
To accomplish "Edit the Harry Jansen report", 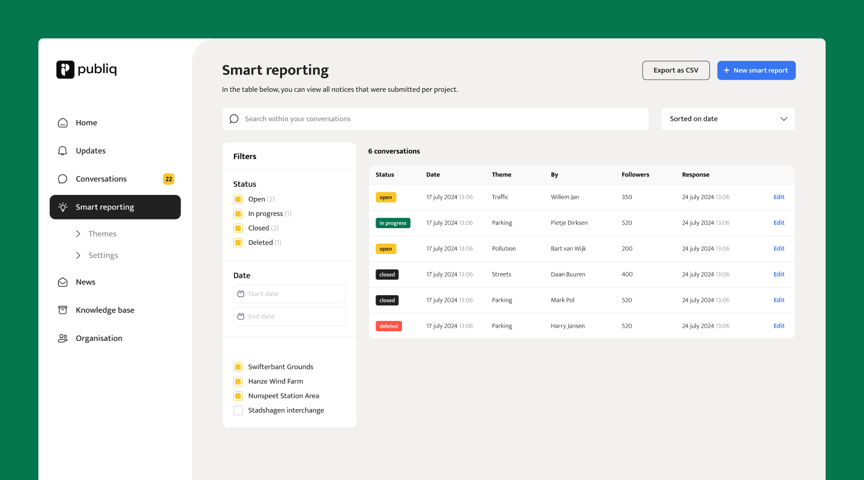I will 779,326.
